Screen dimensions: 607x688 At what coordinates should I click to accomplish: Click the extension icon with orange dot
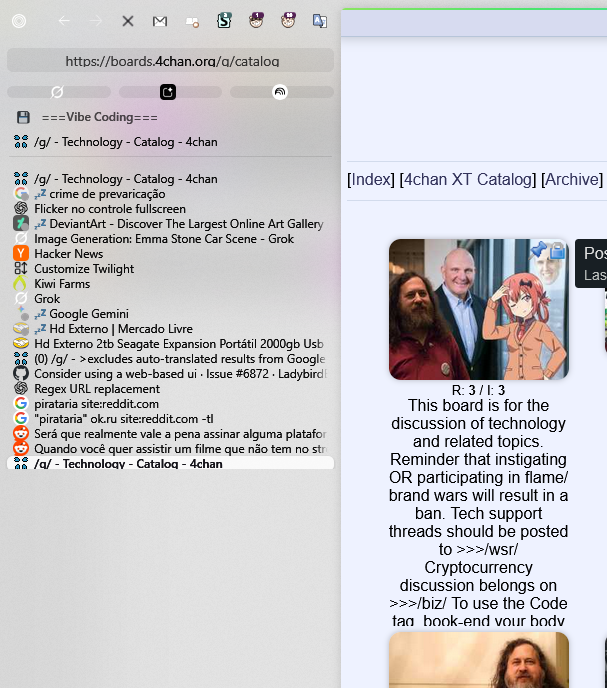pyautogui.click(x=192, y=22)
